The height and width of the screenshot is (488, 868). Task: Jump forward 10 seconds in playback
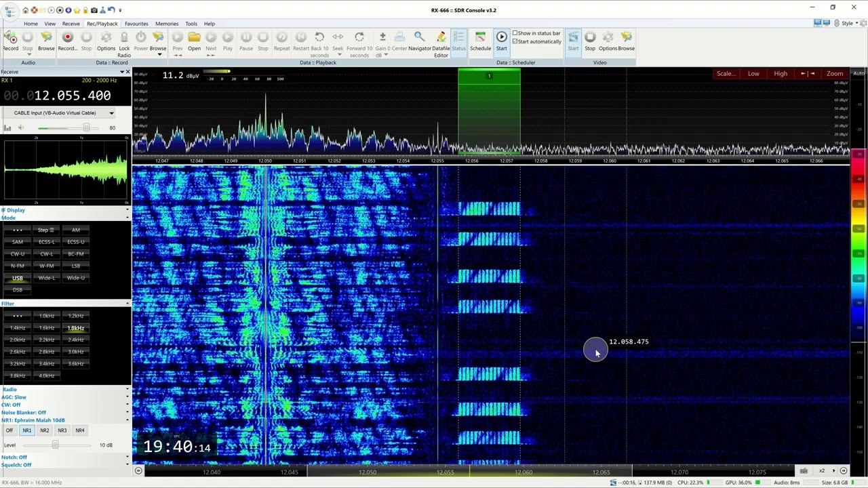click(359, 43)
